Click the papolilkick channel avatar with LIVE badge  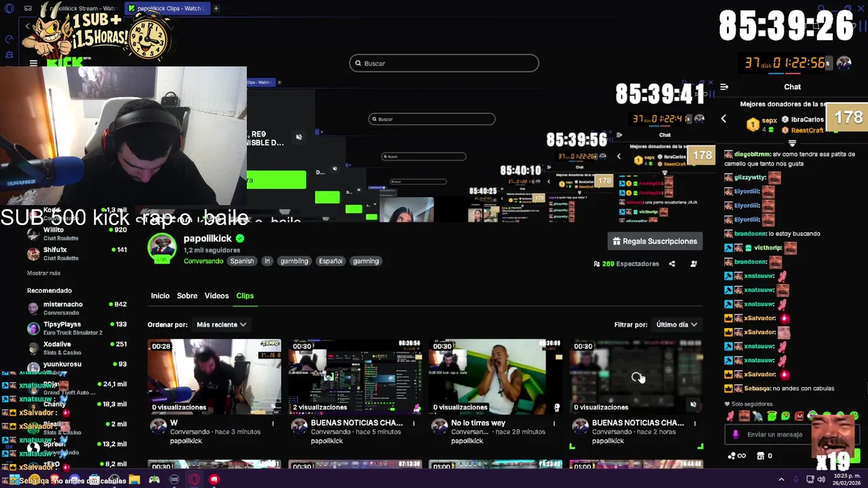click(x=162, y=248)
